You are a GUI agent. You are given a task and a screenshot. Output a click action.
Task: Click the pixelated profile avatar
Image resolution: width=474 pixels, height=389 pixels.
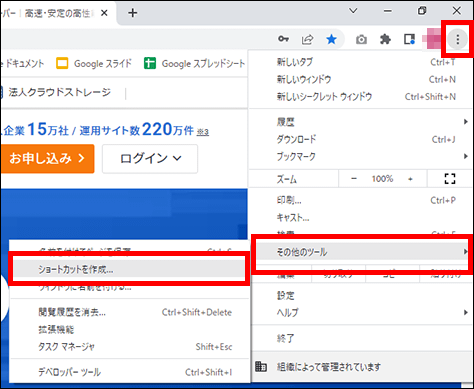(432, 39)
